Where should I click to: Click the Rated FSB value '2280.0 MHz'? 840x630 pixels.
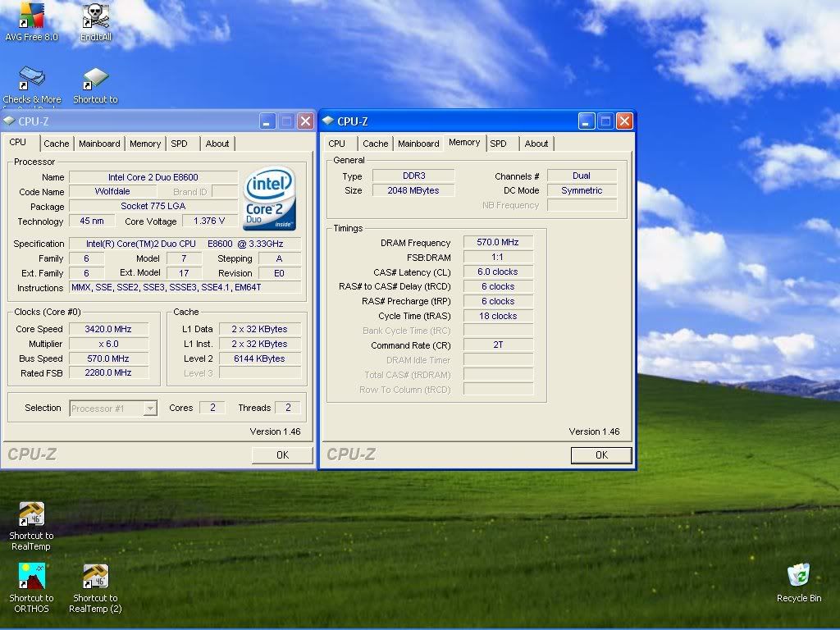(x=108, y=373)
